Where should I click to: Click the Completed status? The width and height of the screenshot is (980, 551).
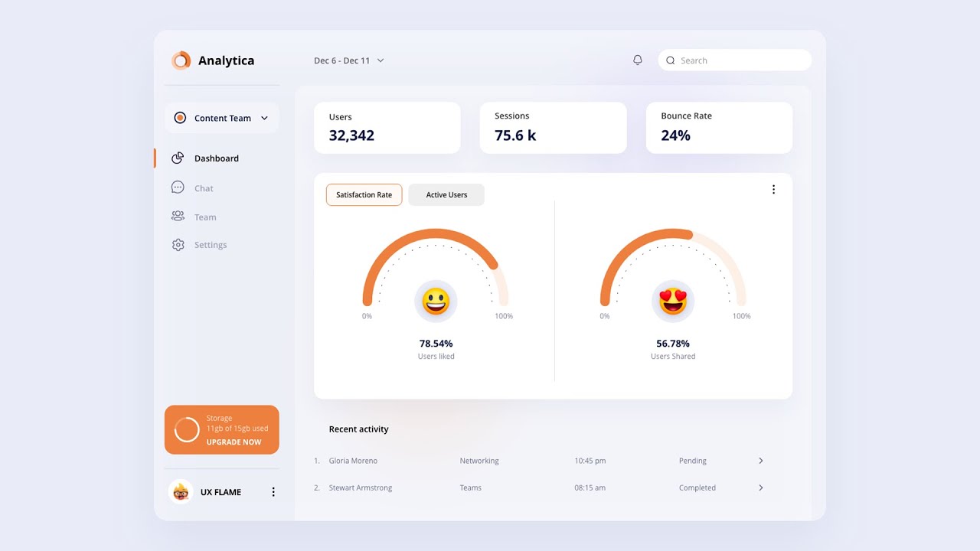(697, 487)
